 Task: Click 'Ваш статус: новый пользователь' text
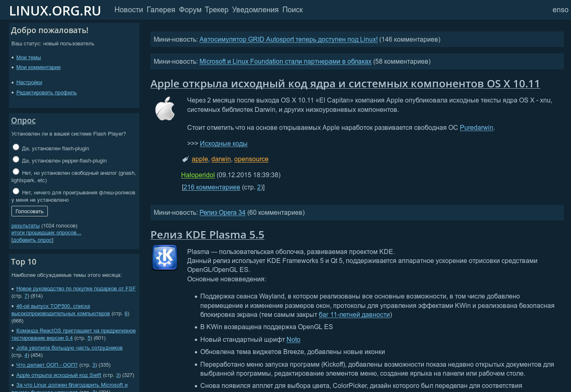coord(53,44)
